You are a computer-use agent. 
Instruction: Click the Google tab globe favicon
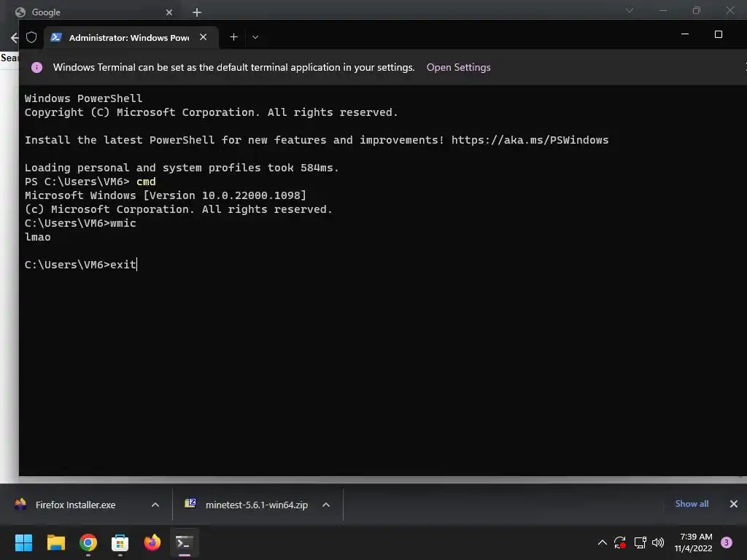pyautogui.click(x=20, y=12)
